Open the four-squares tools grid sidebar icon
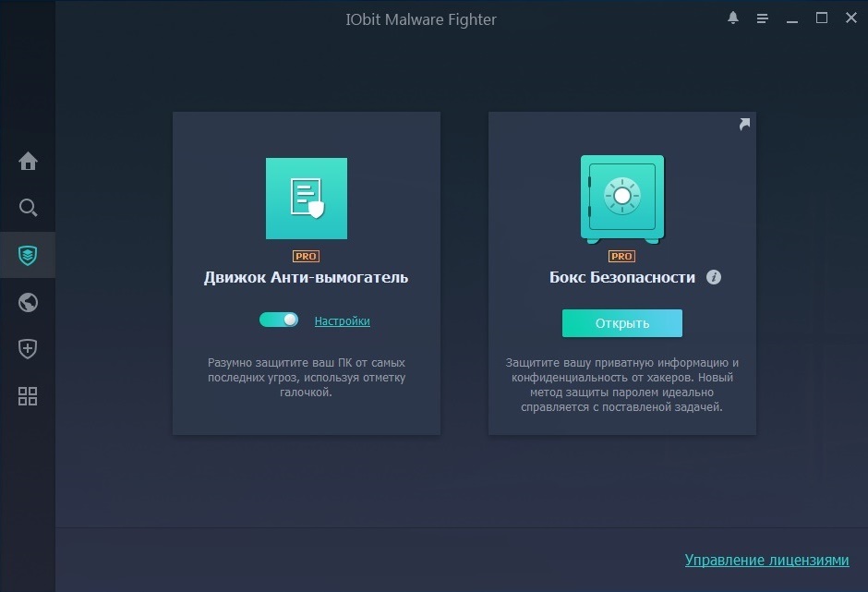 tap(28, 396)
